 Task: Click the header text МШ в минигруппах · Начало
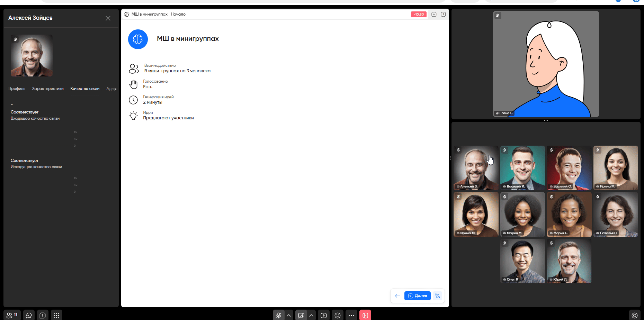pos(159,14)
